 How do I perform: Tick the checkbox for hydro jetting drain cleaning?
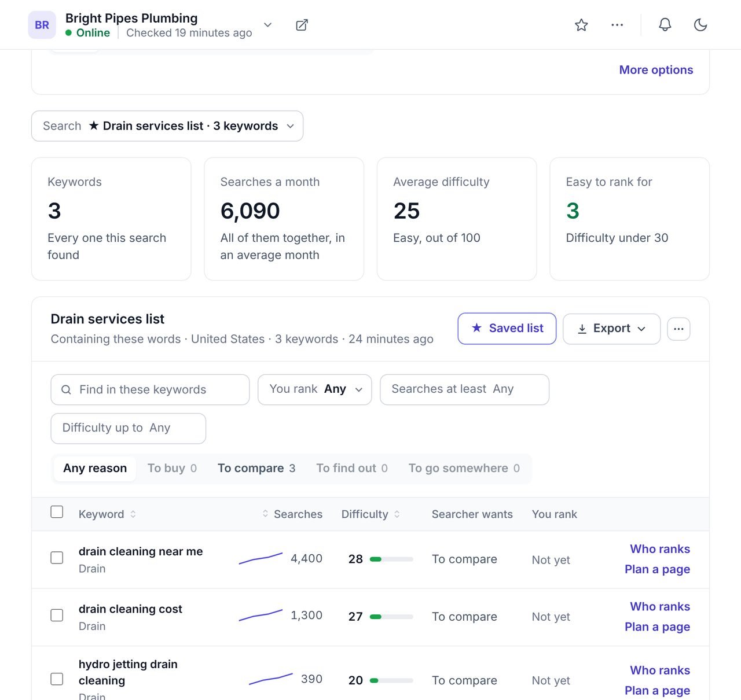57,679
